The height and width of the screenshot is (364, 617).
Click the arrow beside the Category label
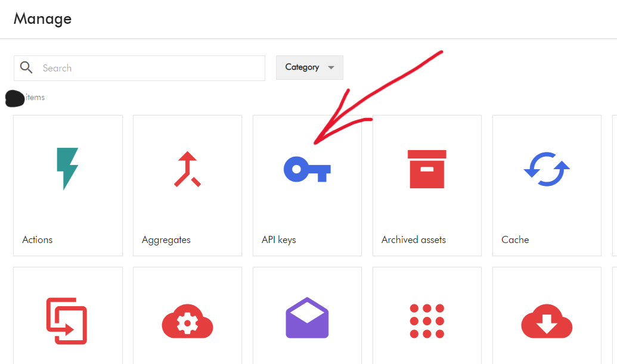[x=331, y=68]
